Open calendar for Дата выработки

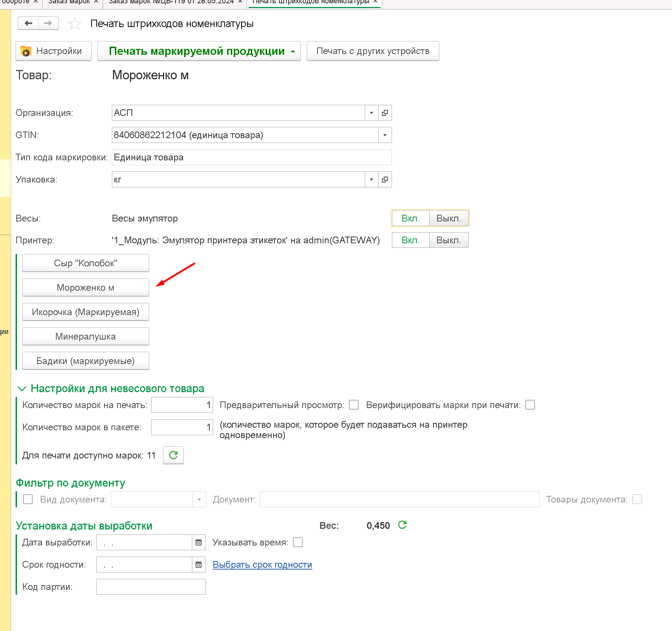click(x=199, y=542)
